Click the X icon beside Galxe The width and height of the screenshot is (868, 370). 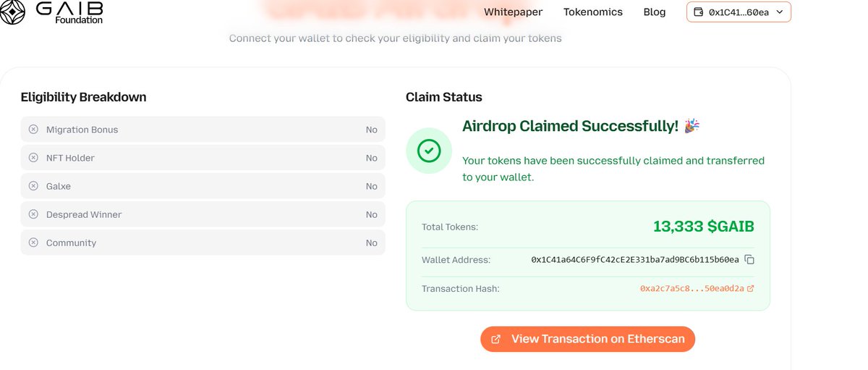pos(33,186)
